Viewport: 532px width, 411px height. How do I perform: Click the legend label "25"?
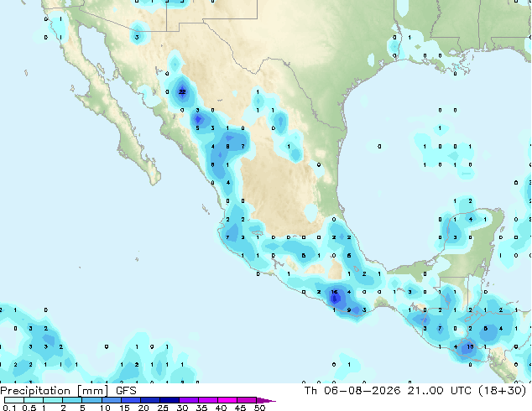tap(163, 408)
